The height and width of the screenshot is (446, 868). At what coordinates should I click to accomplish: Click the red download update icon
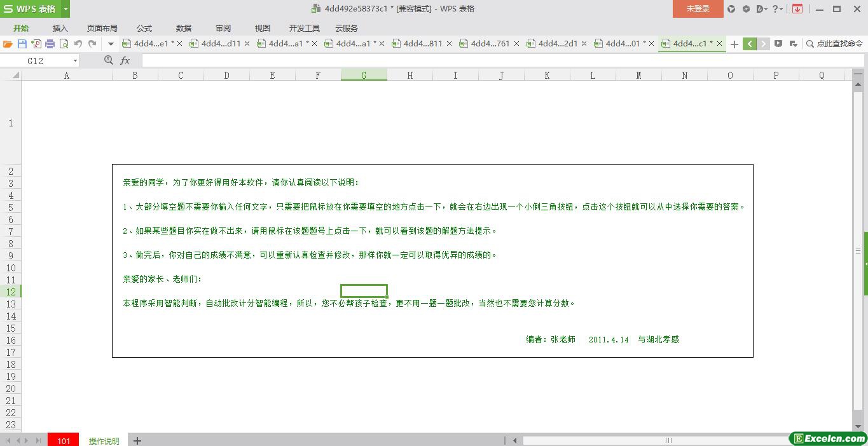click(x=797, y=9)
